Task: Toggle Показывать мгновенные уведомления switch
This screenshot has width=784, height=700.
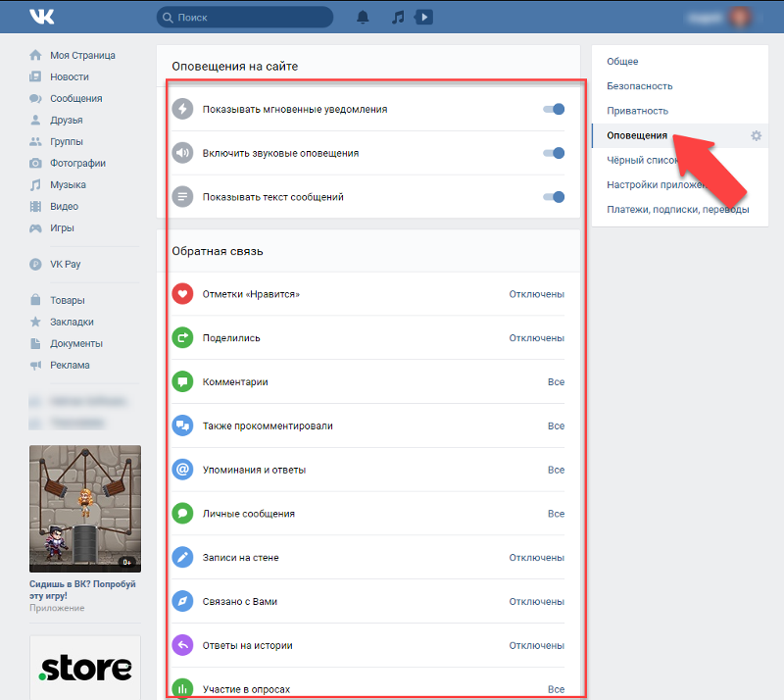Action: (x=555, y=110)
